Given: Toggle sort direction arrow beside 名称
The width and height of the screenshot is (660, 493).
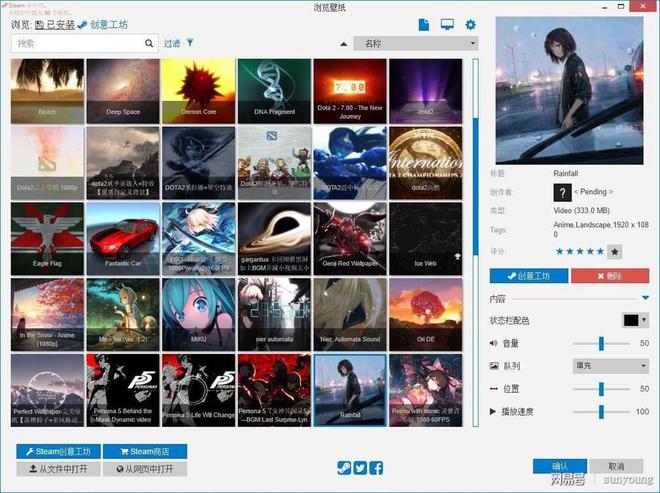Looking at the screenshot, I should pos(344,44).
